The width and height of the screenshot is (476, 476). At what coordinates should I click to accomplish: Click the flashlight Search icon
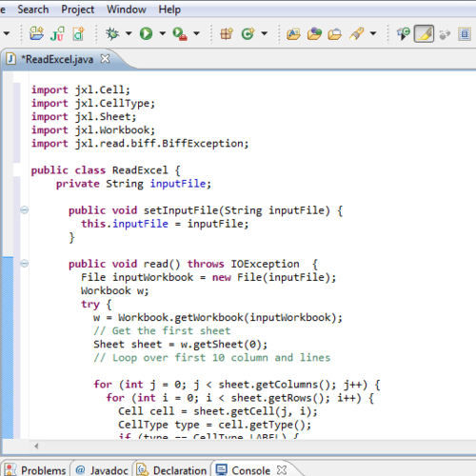pos(356,33)
